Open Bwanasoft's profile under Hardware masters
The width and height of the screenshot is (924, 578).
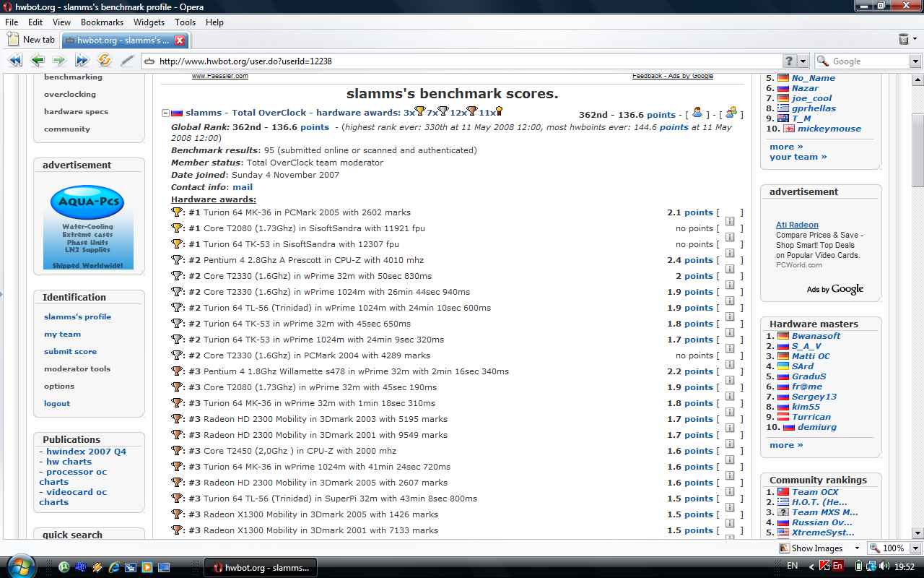coord(816,336)
